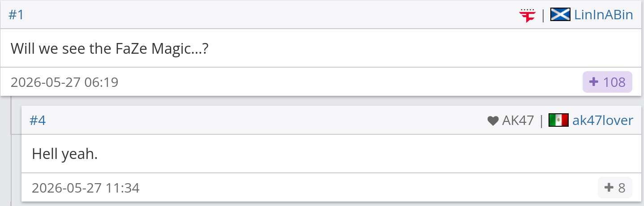Click the plus icon beside 8
Screen dimensions: 644x206
[x=609, y=188]
